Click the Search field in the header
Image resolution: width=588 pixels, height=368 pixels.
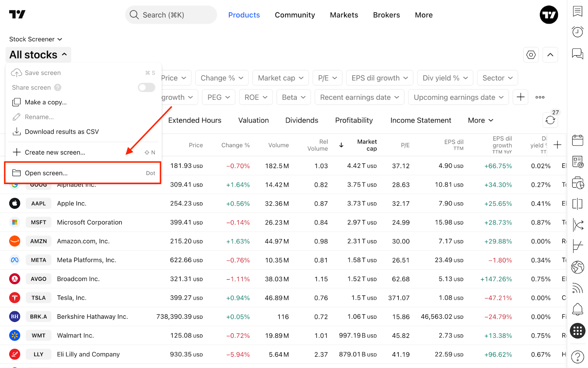tap(171, 15)
